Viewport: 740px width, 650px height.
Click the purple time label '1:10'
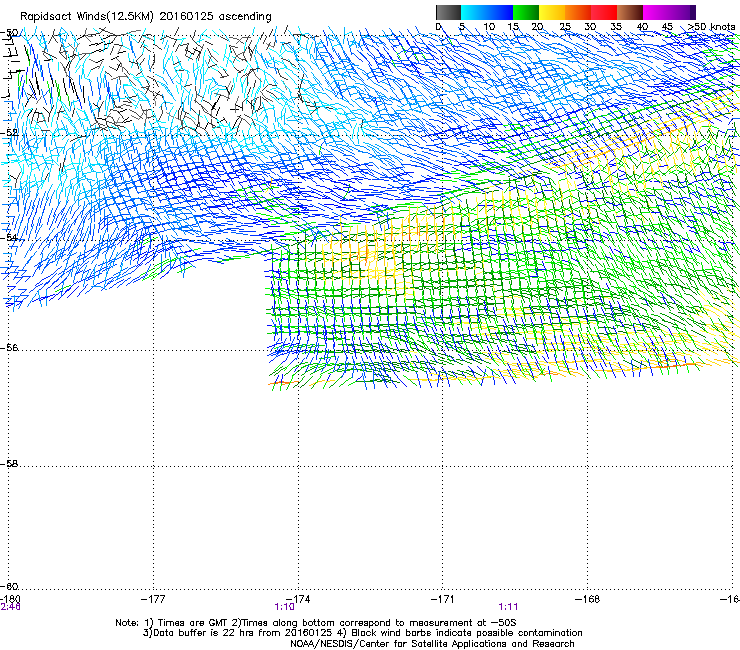(x=285, y=607)
